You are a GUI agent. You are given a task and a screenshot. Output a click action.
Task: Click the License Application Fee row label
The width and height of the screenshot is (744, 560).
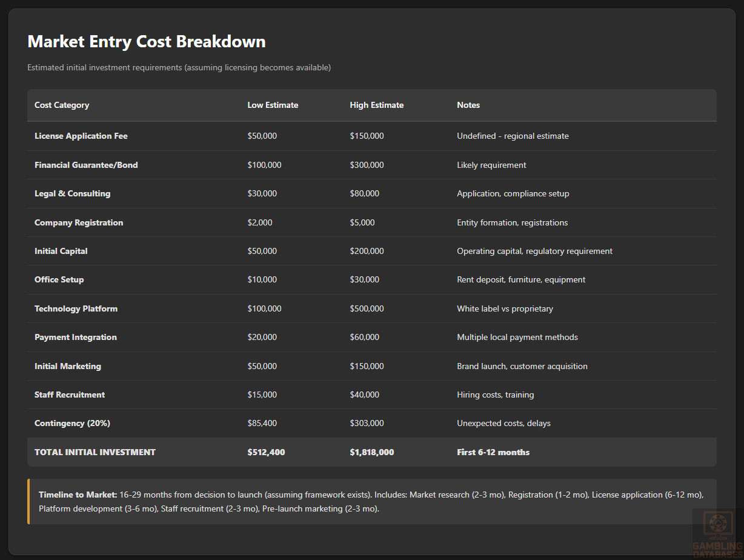tap(81, 136)
